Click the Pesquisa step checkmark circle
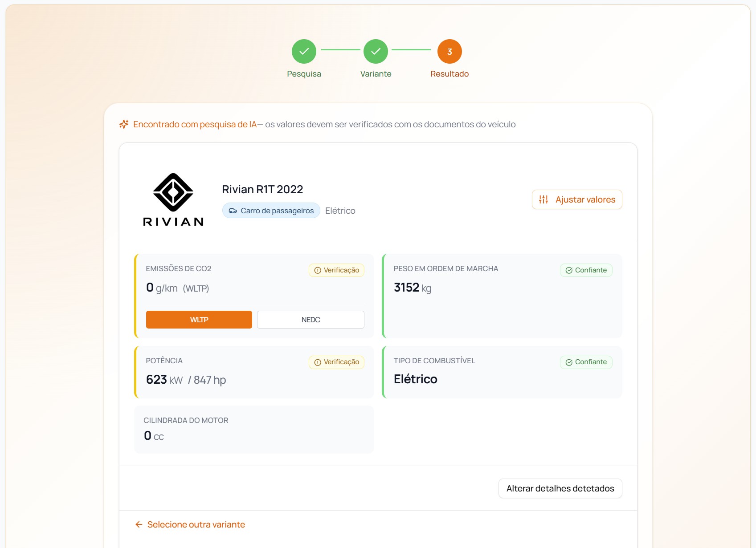Image resolution: width=756 pixels, height=548 pixels. (x=304, y=52)
